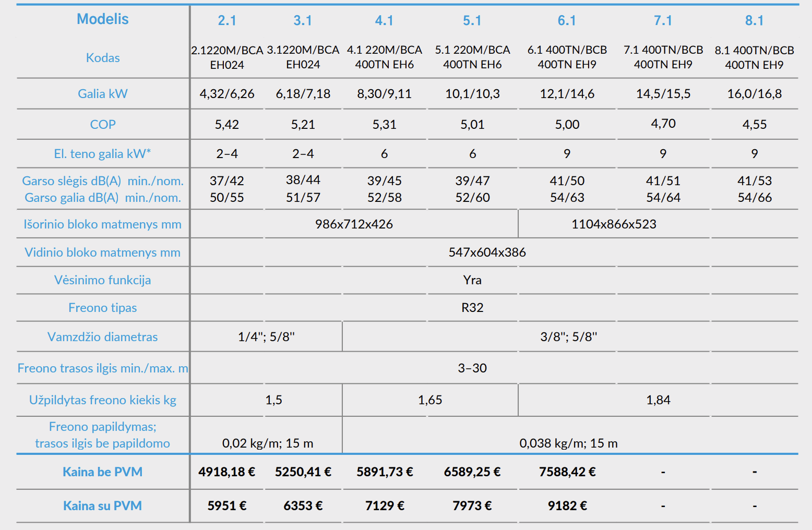Click the 'Vėsinimo funkcija' label
This screenshot has height=530, width=812.
tap(103, 280)
